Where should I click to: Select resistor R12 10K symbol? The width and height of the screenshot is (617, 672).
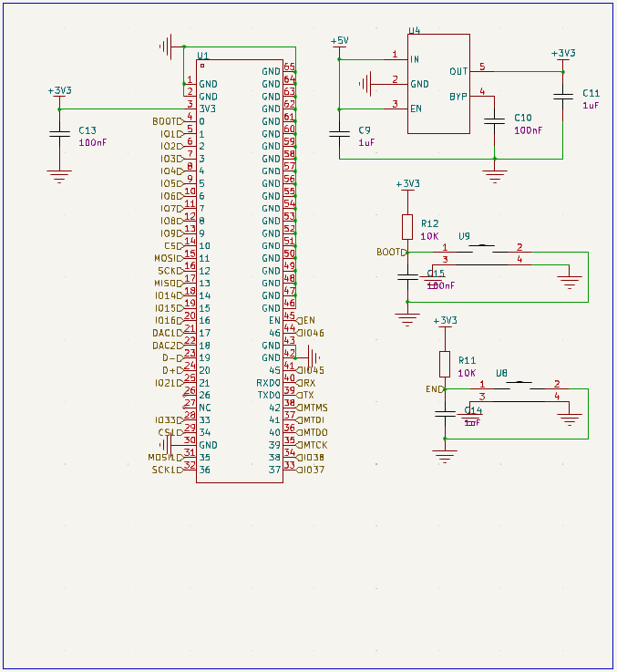(407, 227)
